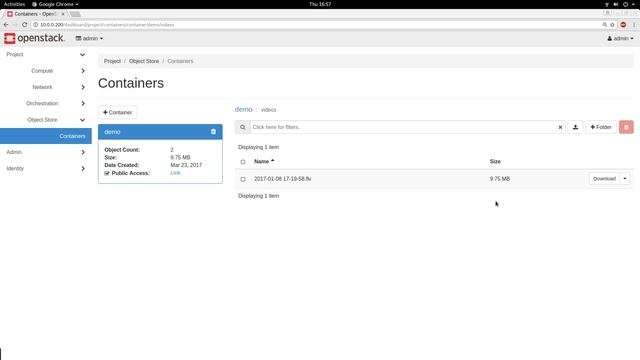Screen dimensions: 640x360
Task: Open the red browser extension icon
Action: coord(623,24)
